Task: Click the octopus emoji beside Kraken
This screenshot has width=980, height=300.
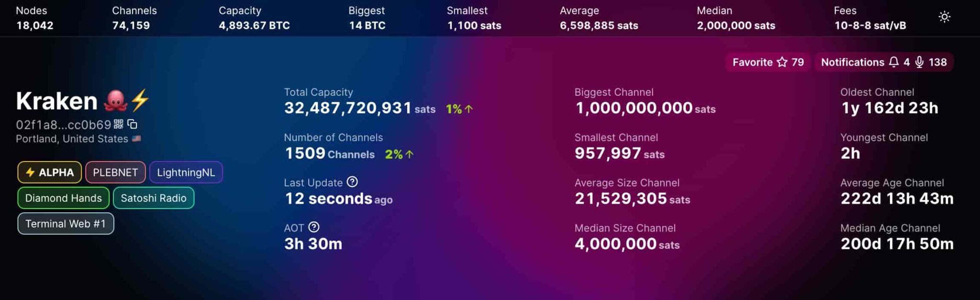Action: coord(116,101)
